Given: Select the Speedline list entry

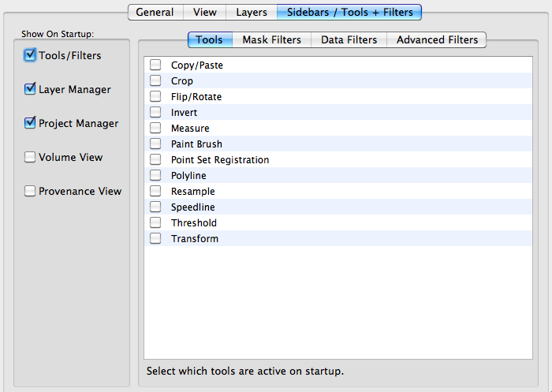Looking at the screenshot, I should (x=338, y=207).
